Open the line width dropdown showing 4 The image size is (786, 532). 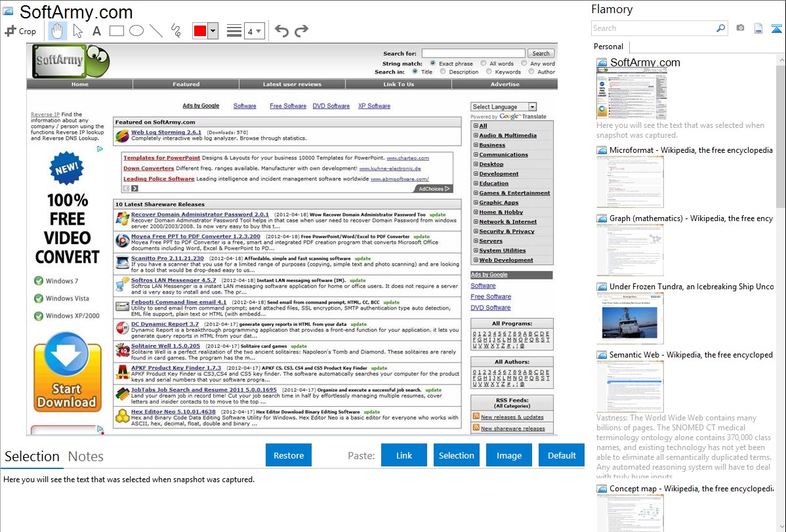coord(254,31)
